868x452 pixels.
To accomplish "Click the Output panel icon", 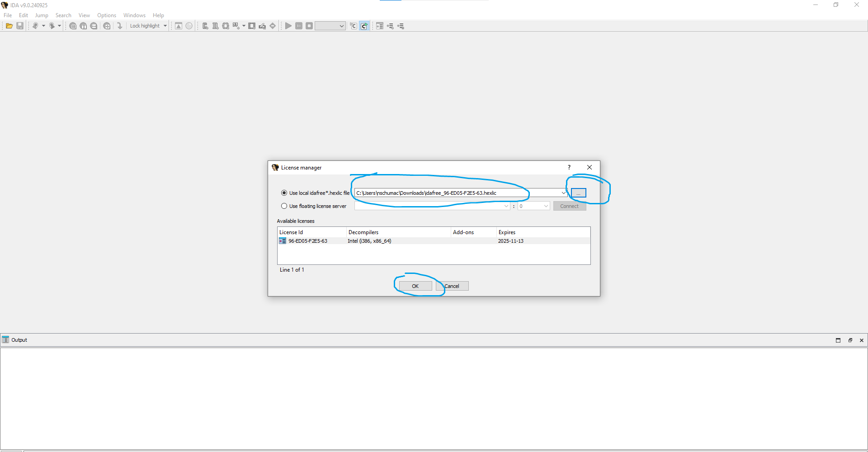I will [x=5, y=339].
